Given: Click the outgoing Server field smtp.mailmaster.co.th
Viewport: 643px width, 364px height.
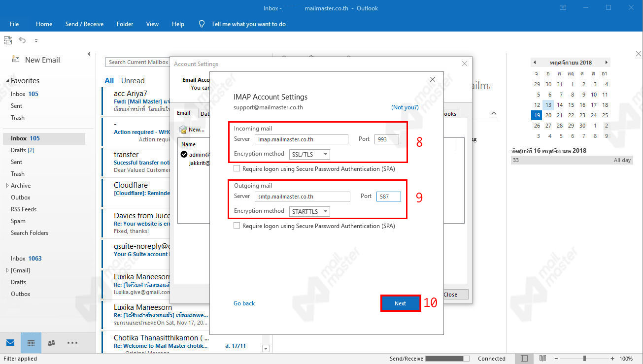Looking at the screenshot, I should point(302,197).
